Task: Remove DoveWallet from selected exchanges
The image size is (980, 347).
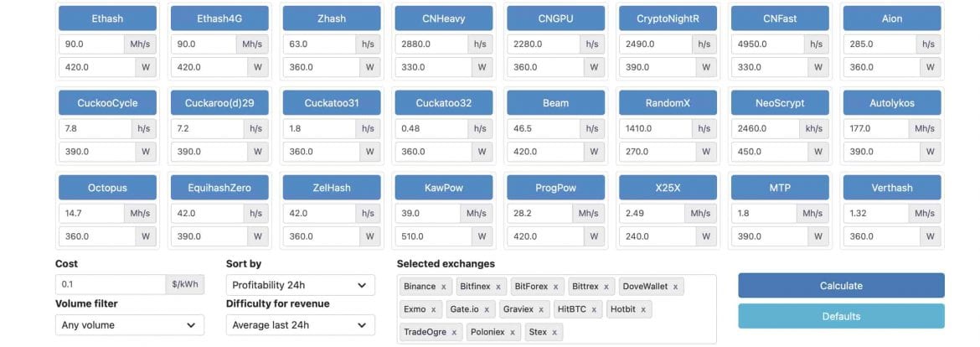Action: pyautogui.click(x=676, y=287)
